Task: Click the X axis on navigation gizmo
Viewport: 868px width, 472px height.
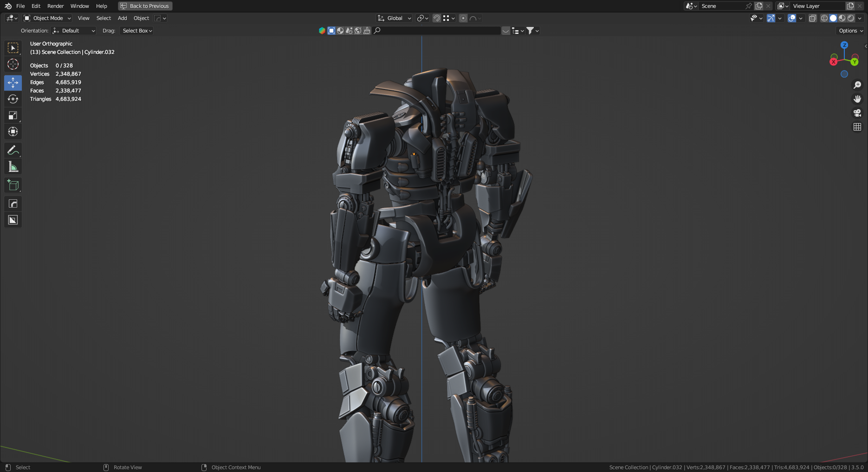Action: coord(834,62)
